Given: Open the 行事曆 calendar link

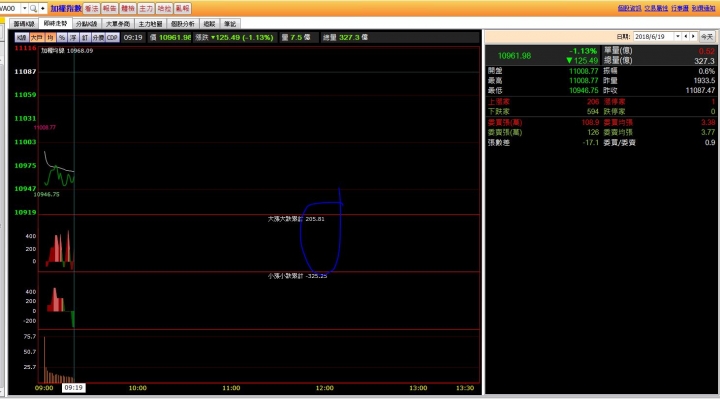Looking at the screenshot, I should pyautogui.click(x=680, y=8).
